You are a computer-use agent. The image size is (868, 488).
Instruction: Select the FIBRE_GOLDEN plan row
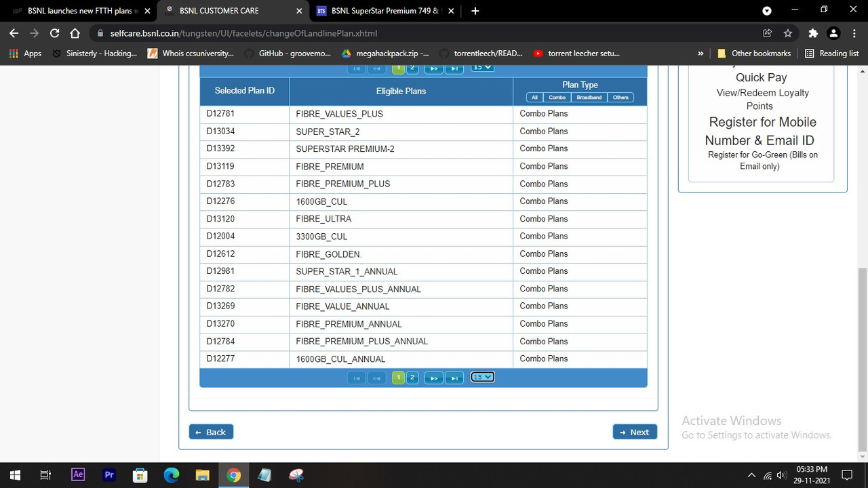[x=423, y=254]
